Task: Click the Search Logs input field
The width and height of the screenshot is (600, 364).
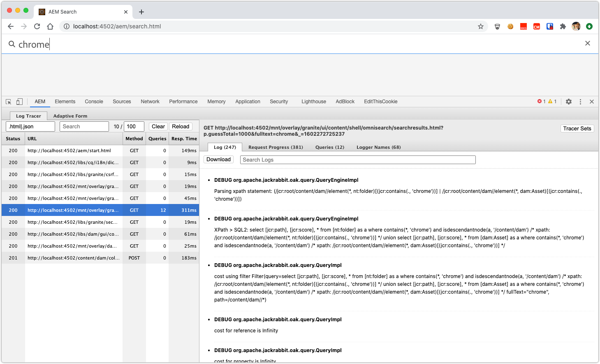Action: [x=358, y=160]
